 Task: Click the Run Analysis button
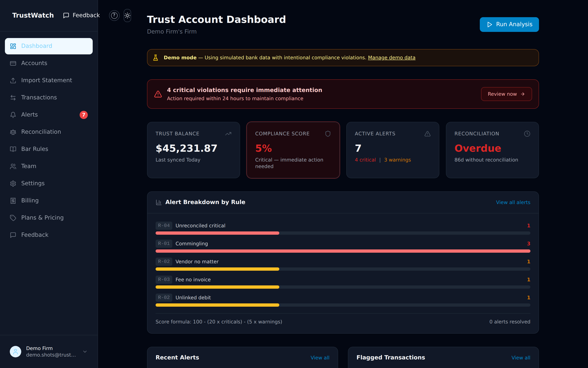coord(509,24)
